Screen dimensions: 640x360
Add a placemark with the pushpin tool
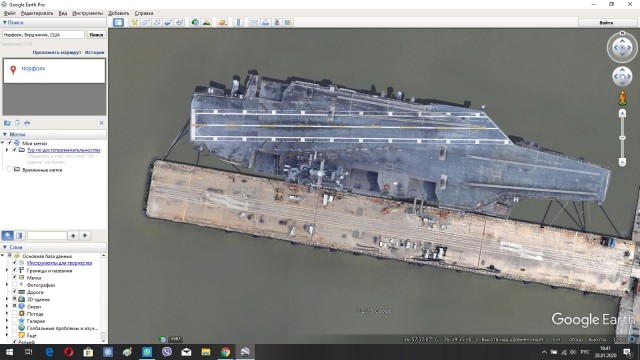(134, 22)
